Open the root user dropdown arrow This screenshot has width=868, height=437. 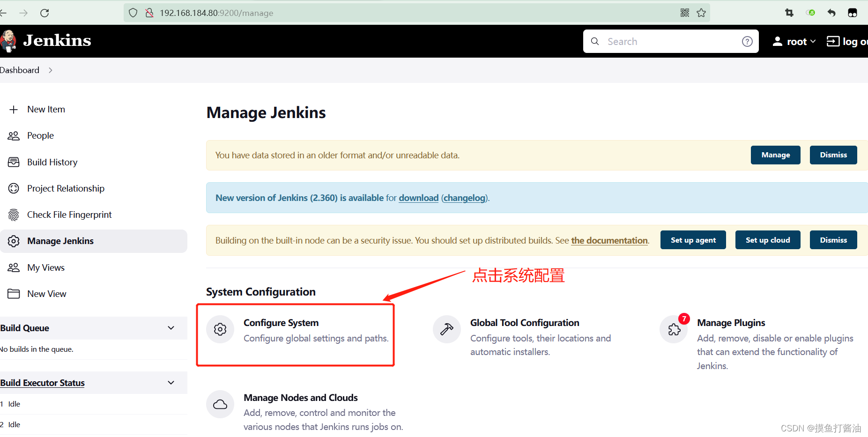[813, 41]
